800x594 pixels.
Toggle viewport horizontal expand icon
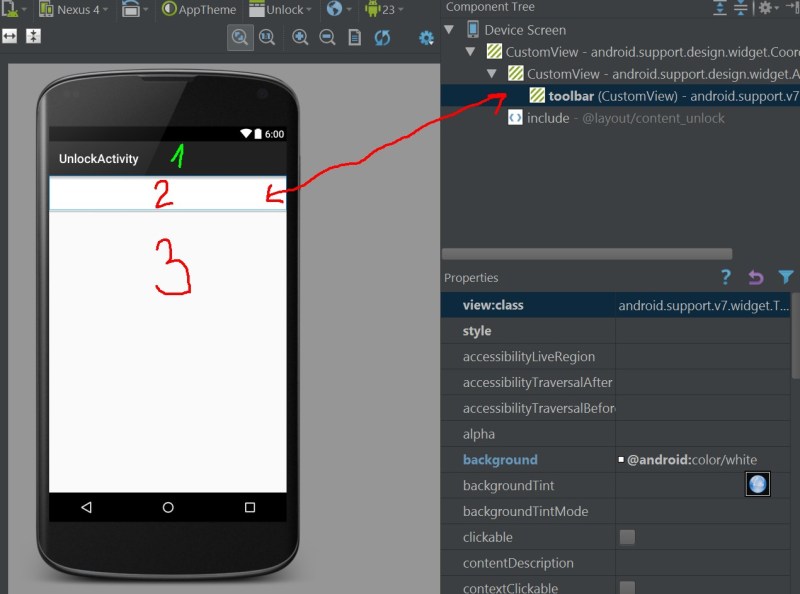(x=10, y=36)
